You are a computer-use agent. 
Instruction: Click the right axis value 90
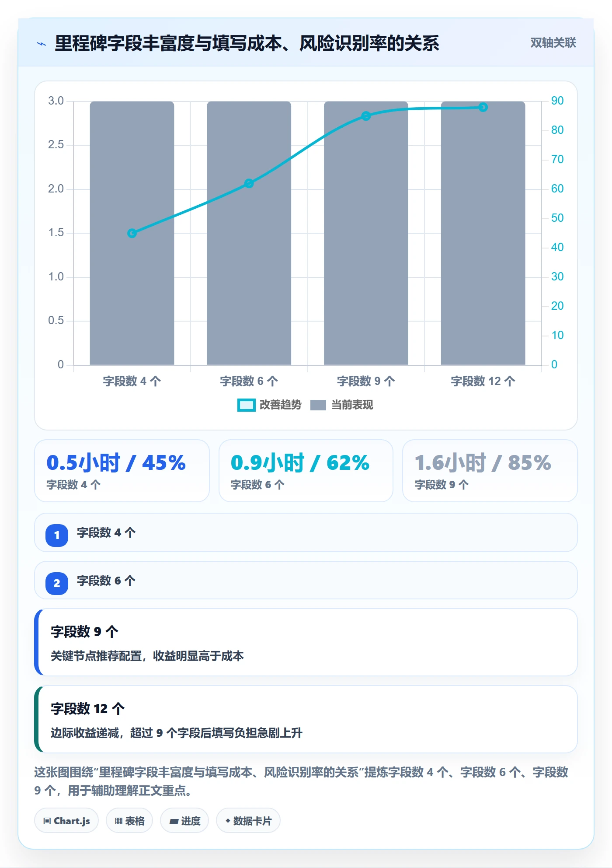pyautogui.click(x=557, y=101)
